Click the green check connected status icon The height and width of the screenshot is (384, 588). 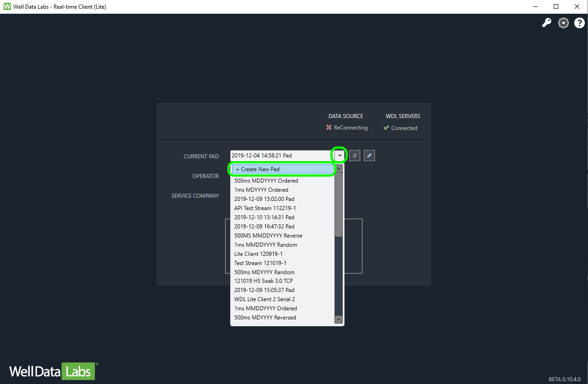tap(386, 128)
